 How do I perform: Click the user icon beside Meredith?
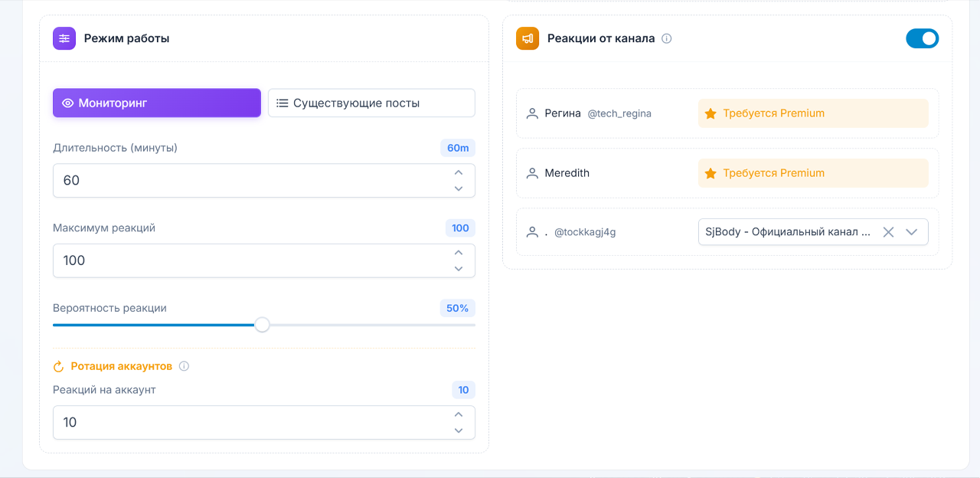(x=532, y=173)
